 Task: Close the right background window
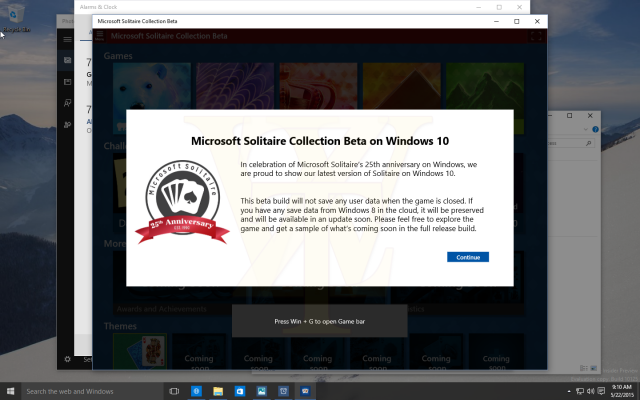pyautogui.click(x=590, y=116)
